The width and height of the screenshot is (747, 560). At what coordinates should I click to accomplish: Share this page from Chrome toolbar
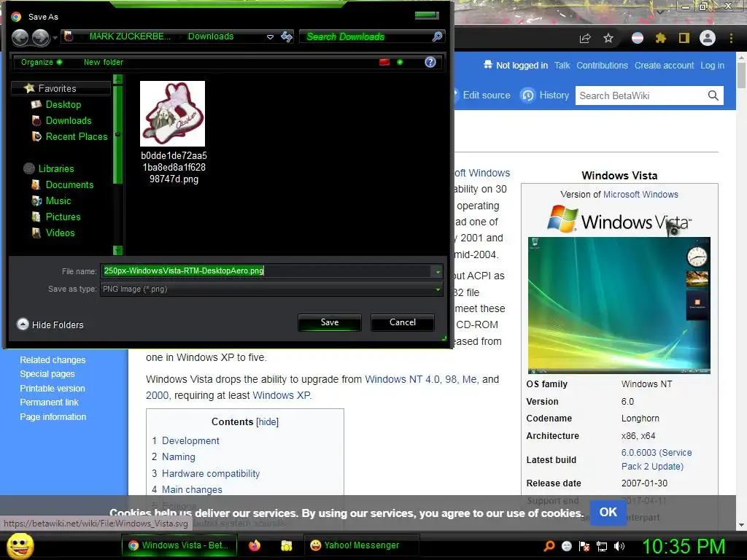(x=585, y=38)
